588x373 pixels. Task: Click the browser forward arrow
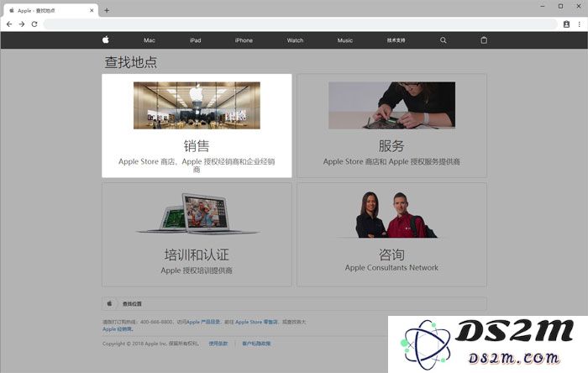click(x=22, y=24)
